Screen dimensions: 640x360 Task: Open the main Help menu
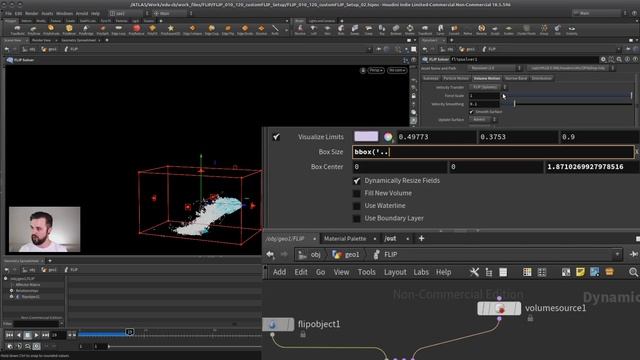(95, 13)
